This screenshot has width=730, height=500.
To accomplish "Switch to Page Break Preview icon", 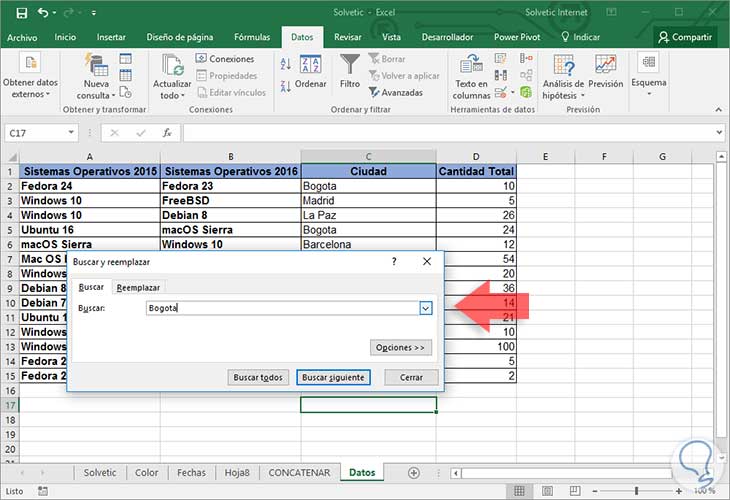I will 575,491.
